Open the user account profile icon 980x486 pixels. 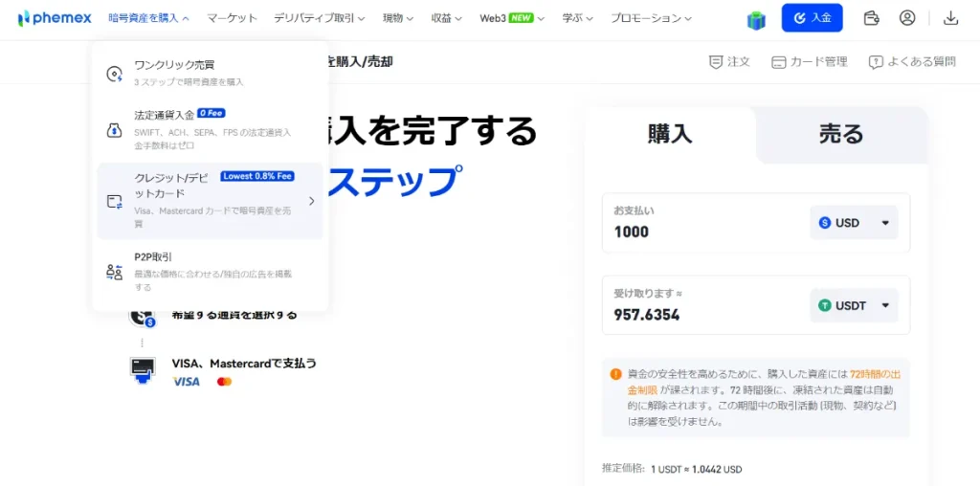click(x=907, y=18)
